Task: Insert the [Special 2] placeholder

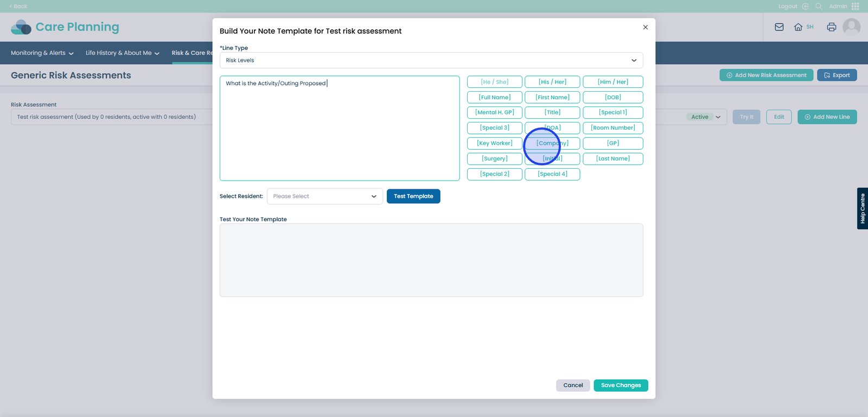Action: point(495,174)
